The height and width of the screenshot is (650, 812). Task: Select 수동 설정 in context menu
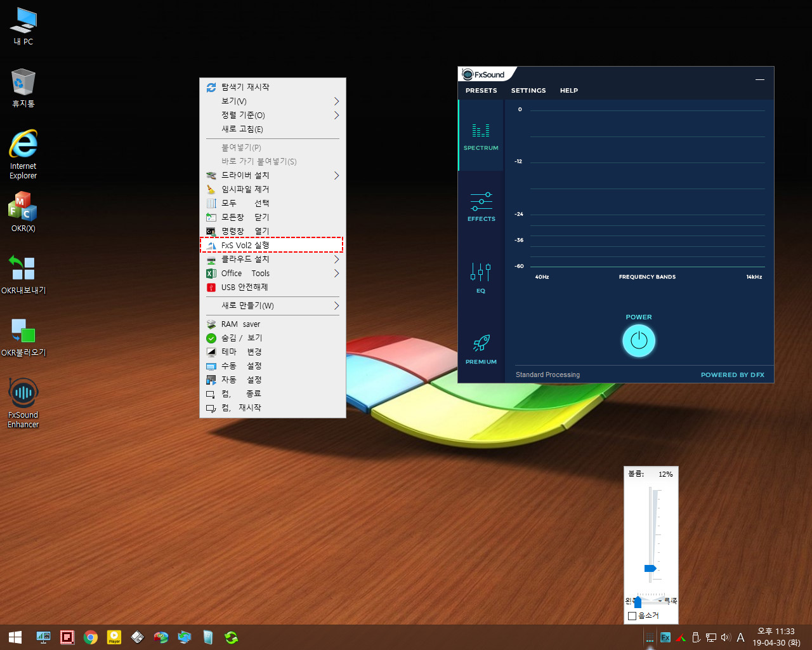273,366
